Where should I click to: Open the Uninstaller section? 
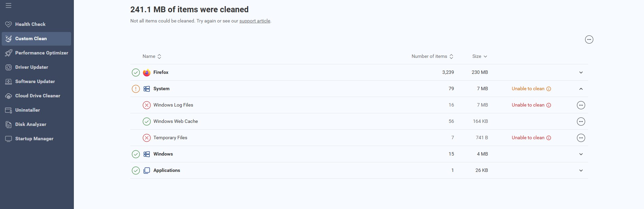click(27, 110)
